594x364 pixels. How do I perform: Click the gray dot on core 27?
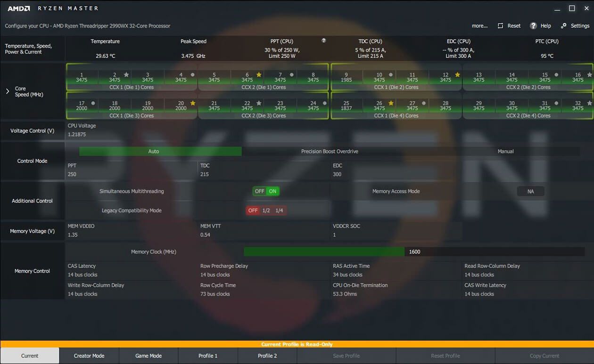click(x=424, y=103)
